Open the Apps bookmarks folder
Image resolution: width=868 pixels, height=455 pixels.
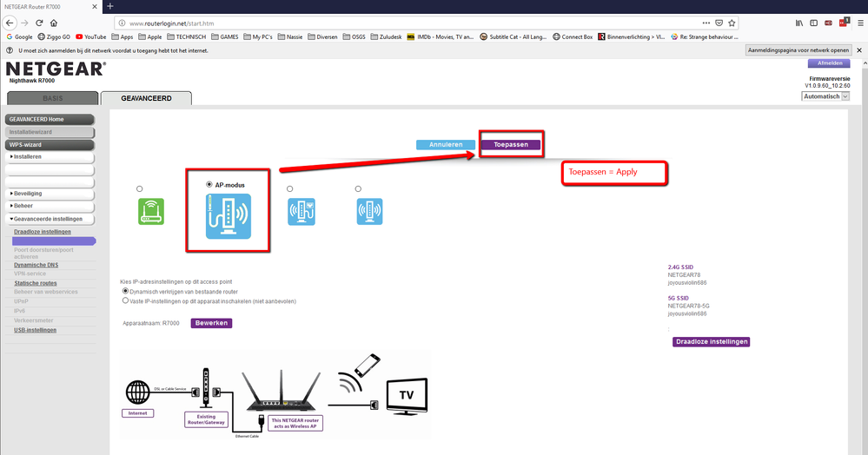click(x=123, y=37)
